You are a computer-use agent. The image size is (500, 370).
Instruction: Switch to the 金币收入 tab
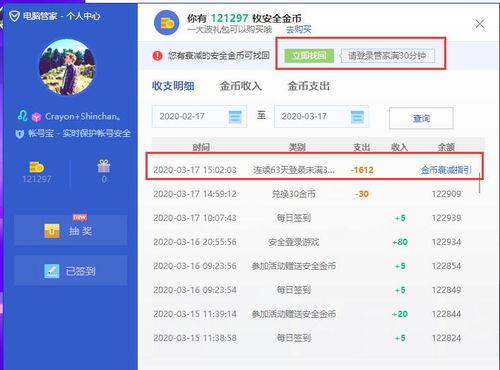click(241, 86)
